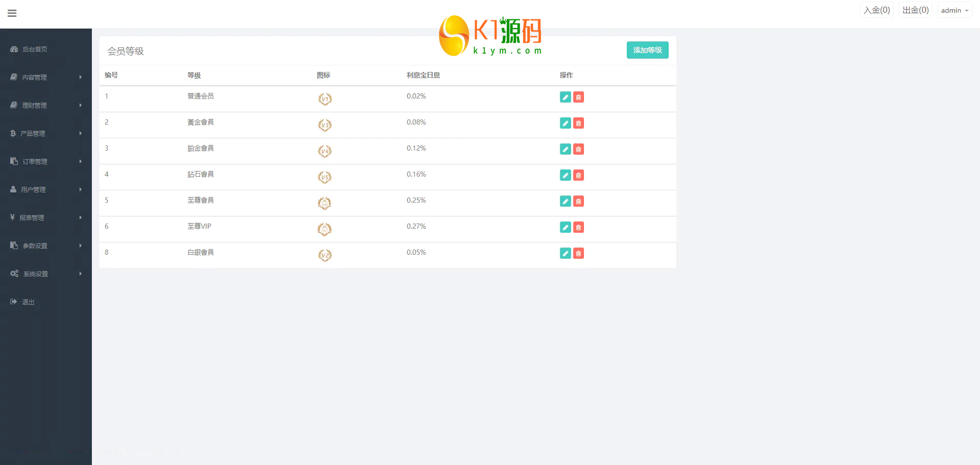Select the 鉆石會員 level name

pyautogui.click(x=201, y=175)
